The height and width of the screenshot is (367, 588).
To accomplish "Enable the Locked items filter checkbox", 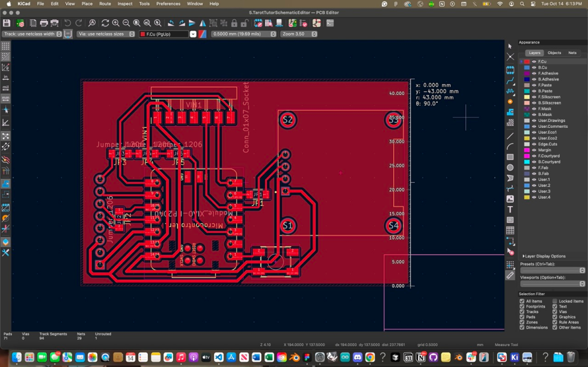I will (x=555, y=301).
